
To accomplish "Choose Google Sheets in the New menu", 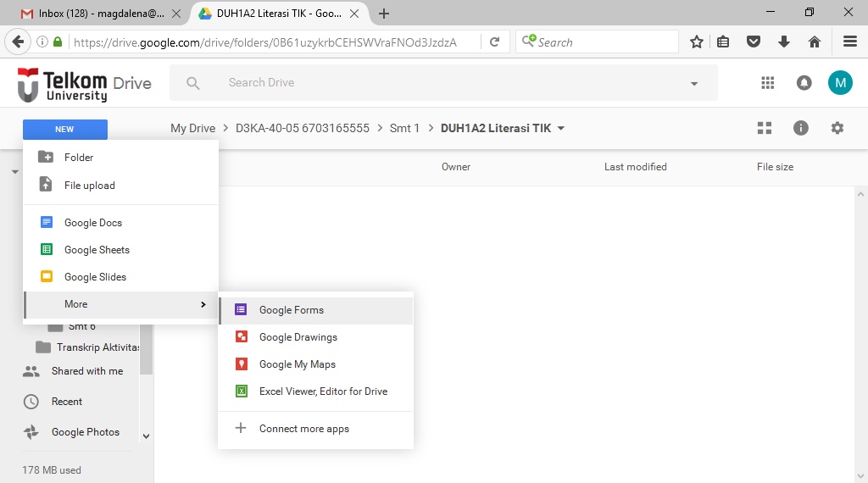I will [x=97, y=250].
